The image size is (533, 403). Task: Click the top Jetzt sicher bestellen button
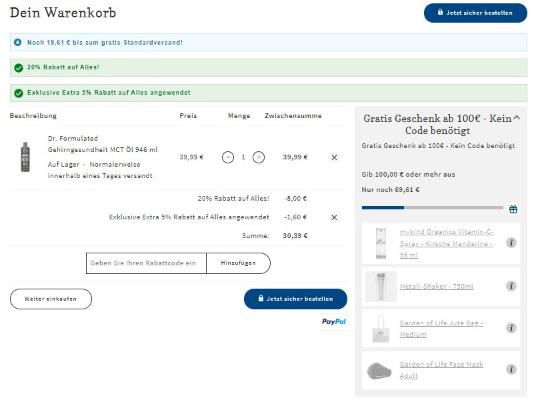point(475,13)
